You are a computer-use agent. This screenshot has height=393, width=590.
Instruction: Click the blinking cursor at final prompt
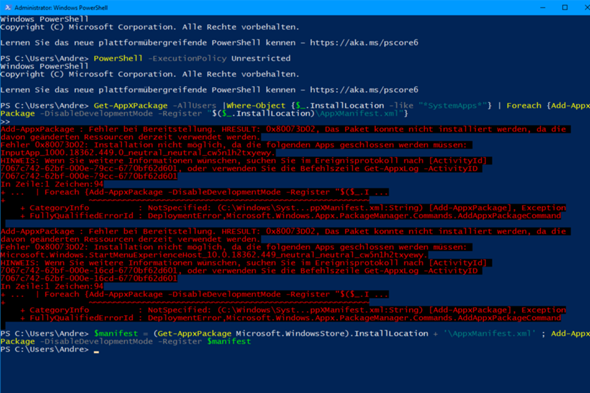tap(96, 352)
